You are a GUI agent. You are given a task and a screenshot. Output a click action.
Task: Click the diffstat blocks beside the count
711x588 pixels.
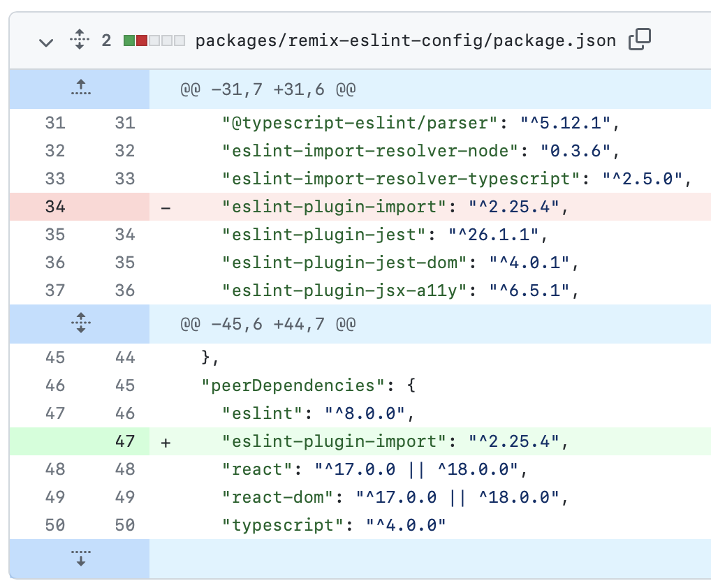click(x=154, y=41)
